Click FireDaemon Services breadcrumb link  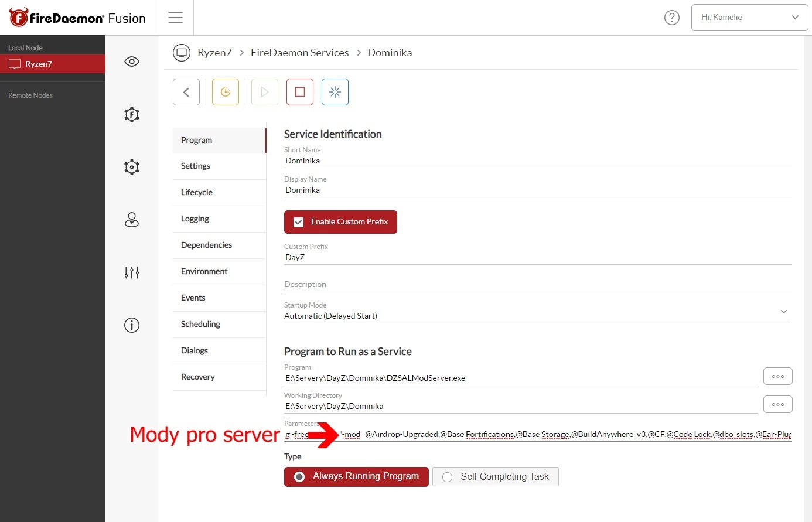coord(299,53)
